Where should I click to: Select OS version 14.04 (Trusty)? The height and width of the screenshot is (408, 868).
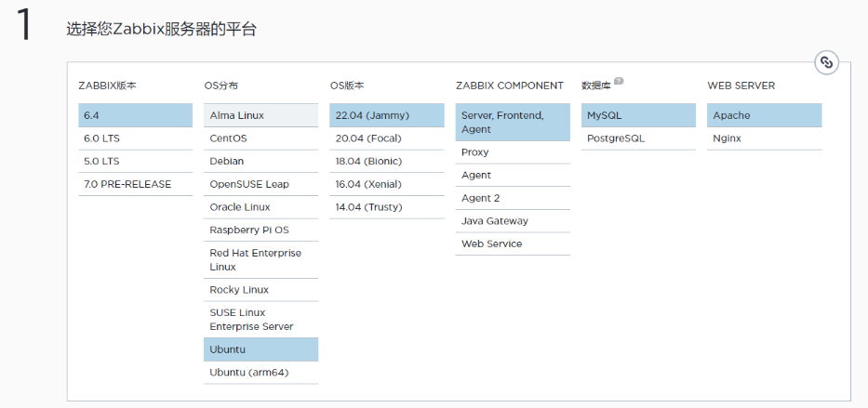[386, 207]
